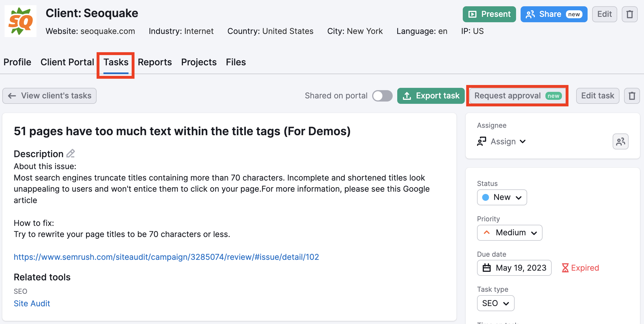The height and width of the screenshot is (324, 644).
Task: Click the Client: Seoquake heading
Action: 92,13
